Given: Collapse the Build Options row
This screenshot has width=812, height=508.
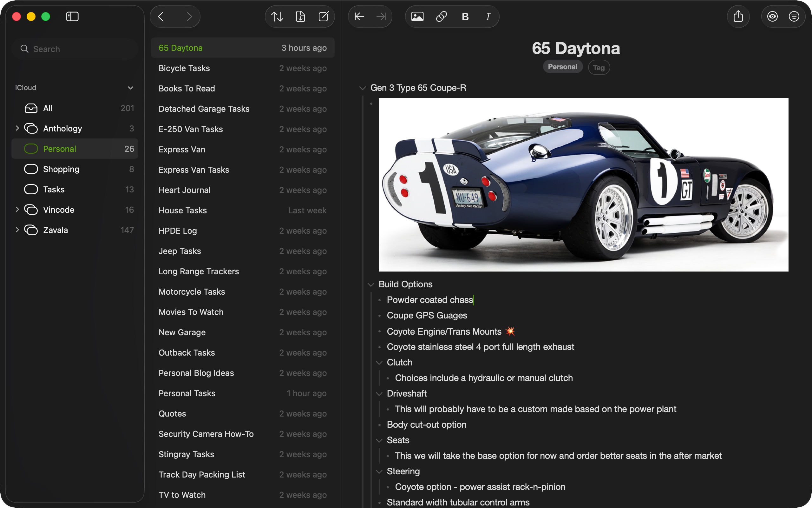Looking at the screenshot, I should coord(371,284).
